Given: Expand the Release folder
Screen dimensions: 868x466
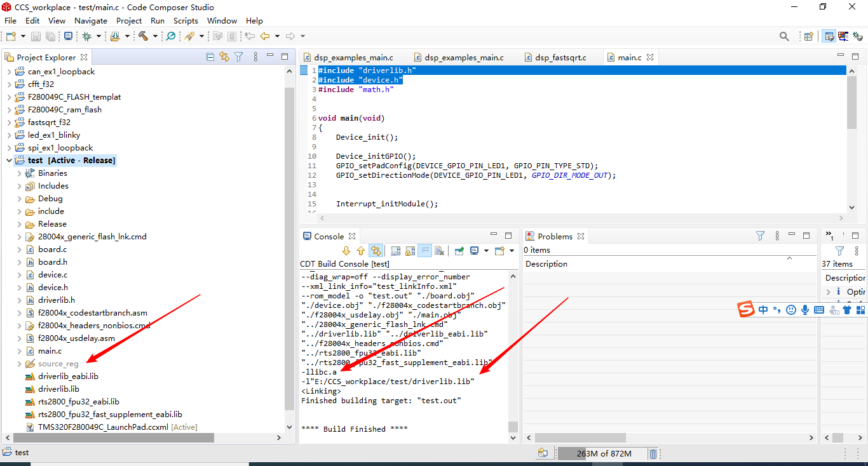Looking at the screenshot, I should tap(19, 224).
